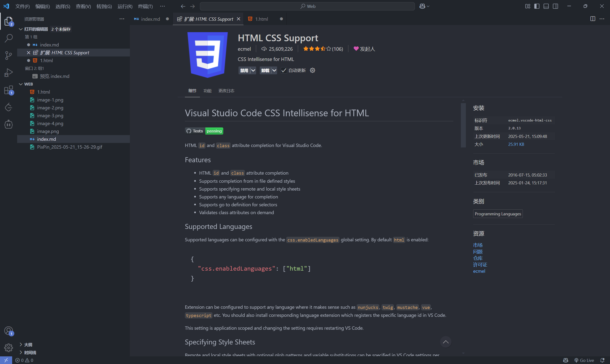Viewport: 610px width, 364px height.
Task: Open the sixth activity bar view icon
Action: click(x=9, y=107)
